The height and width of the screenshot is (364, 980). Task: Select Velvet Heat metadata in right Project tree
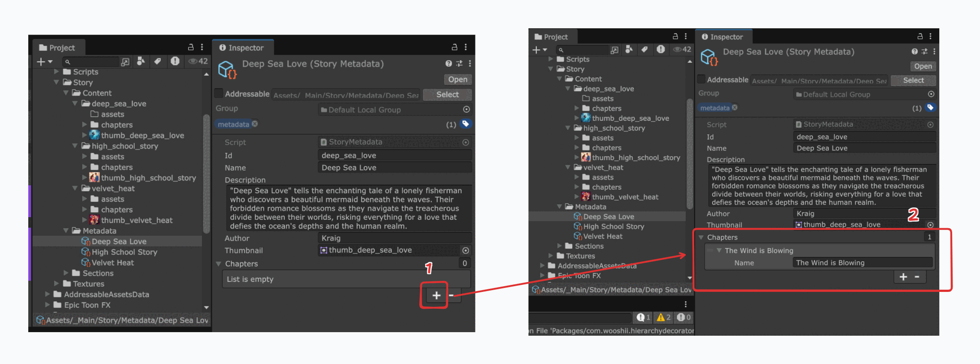(598, 236)
